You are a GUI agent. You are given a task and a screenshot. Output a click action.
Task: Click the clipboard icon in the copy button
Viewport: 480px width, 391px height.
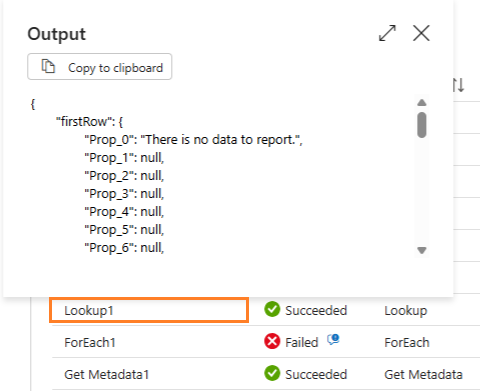point(48,66)
